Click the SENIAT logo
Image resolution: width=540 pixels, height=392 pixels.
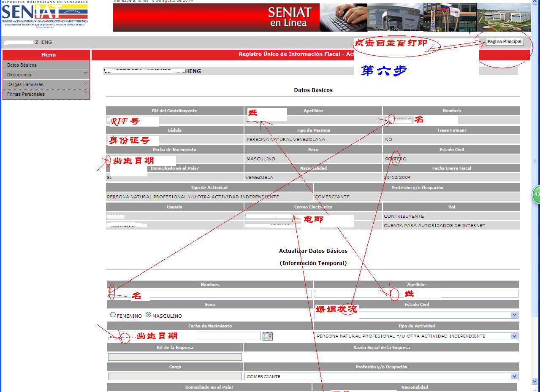pos(45,15)
